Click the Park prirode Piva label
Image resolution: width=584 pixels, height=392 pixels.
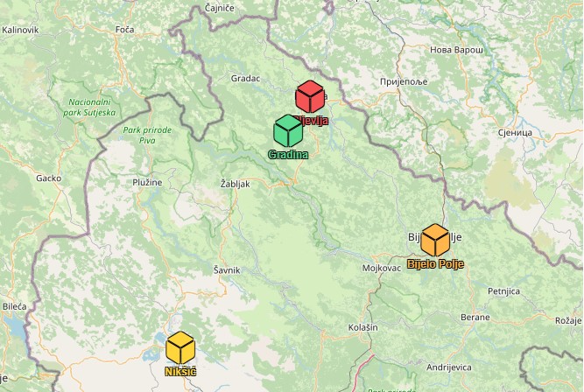click(x=147, y=135)
